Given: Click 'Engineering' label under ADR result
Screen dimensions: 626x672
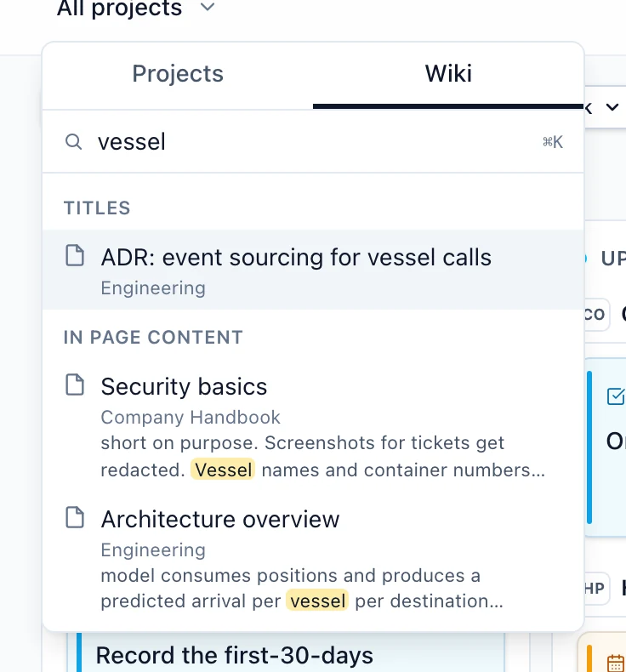Looking at the screenshot, I should 153,288.
